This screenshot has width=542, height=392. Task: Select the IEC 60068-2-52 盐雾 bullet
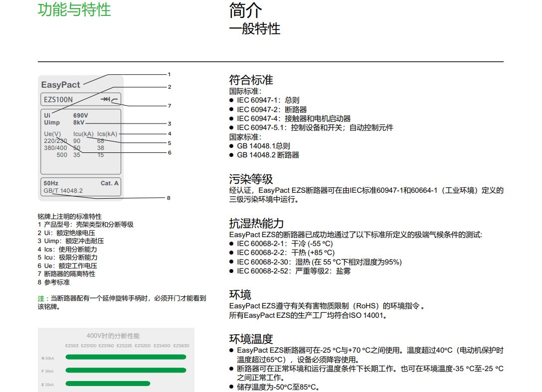290,271
